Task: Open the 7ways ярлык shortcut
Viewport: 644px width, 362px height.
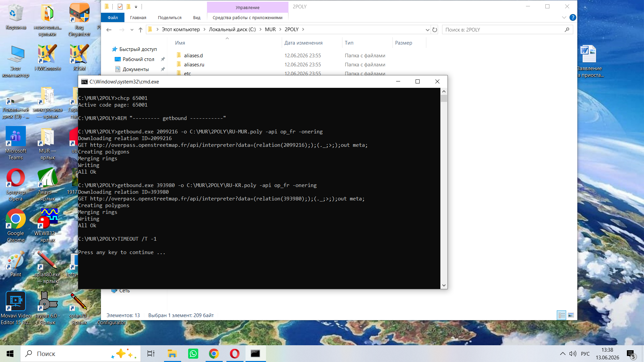Action: (x=47, y=185)
